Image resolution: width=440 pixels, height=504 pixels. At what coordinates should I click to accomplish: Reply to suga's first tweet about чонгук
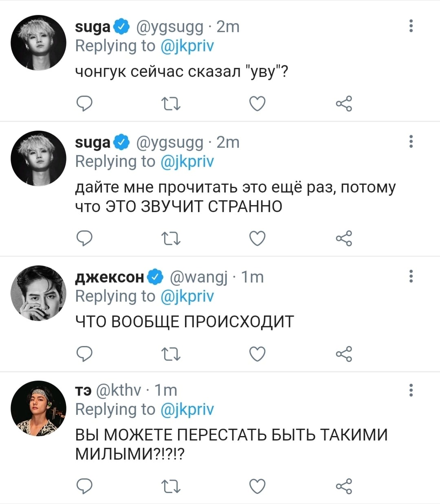tap(85, 104)
